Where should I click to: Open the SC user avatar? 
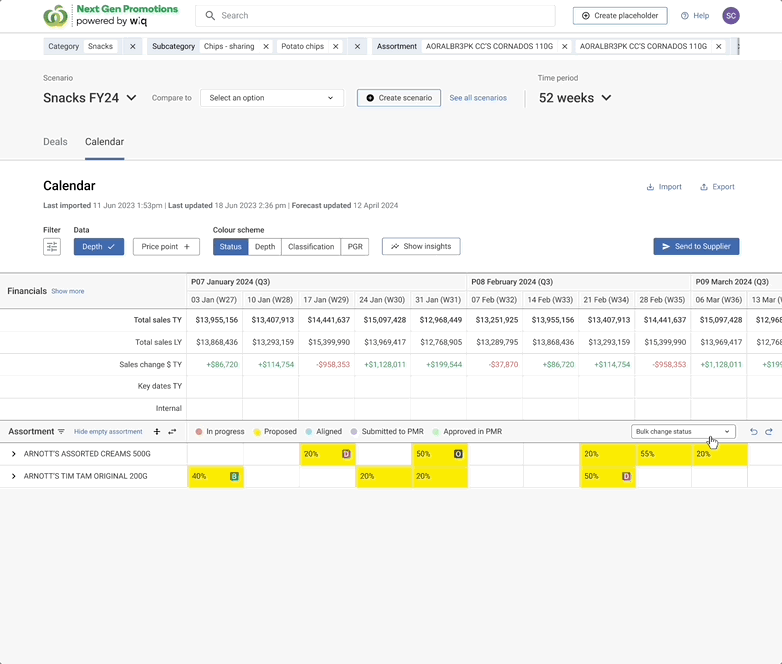pyautogui.click(x=731, y=15)
